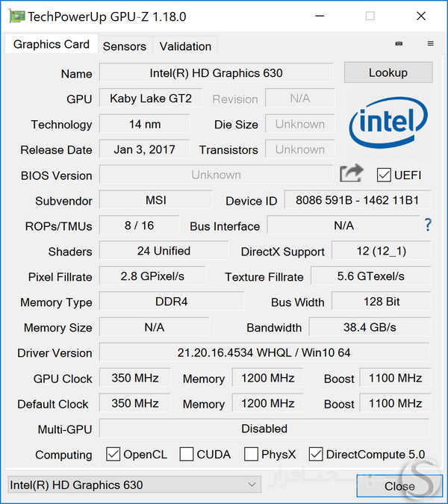Switch to the Sensors tab
The image size is (448, 504).
124,46
